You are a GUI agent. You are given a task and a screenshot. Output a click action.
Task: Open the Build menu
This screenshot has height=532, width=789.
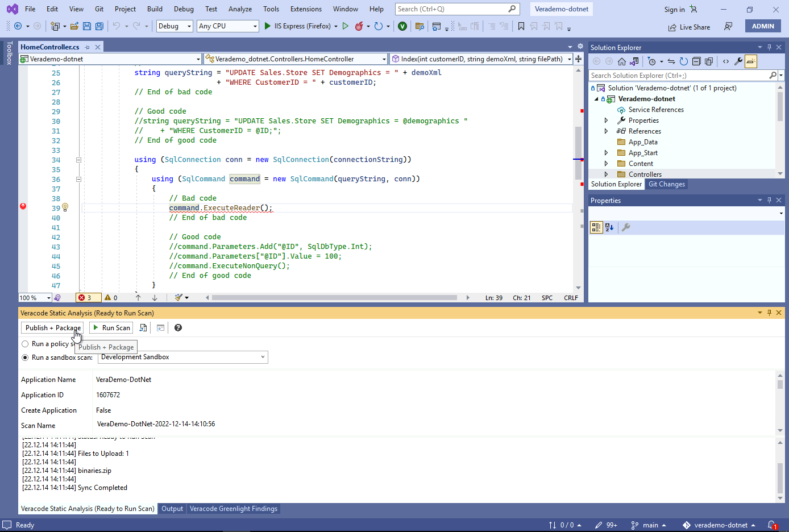155,9
